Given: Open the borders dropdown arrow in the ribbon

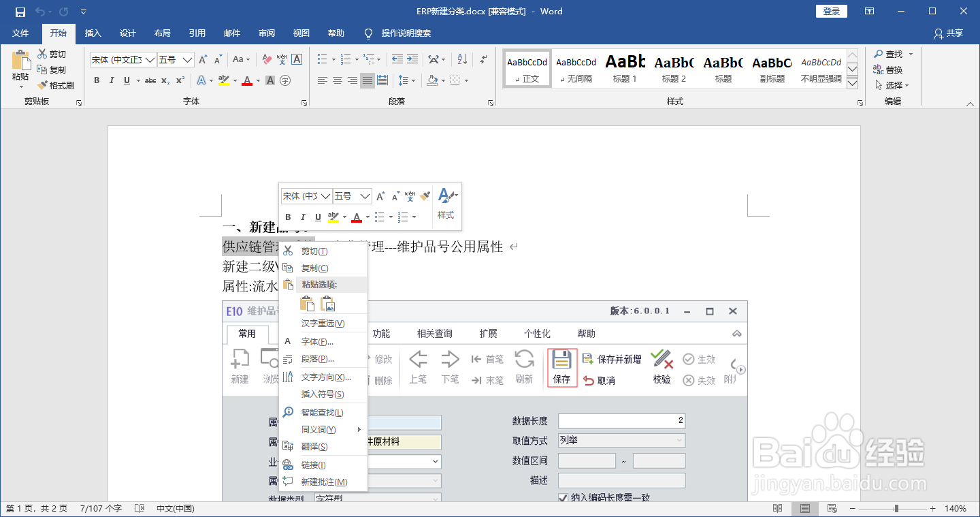Looking at the screenshot, I should point(467,80).
